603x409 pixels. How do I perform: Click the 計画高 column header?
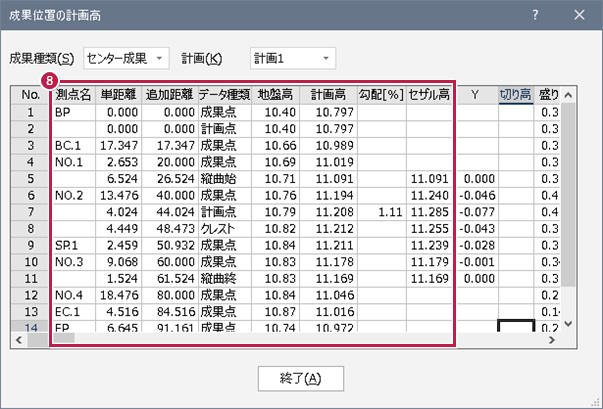[328, 95]
